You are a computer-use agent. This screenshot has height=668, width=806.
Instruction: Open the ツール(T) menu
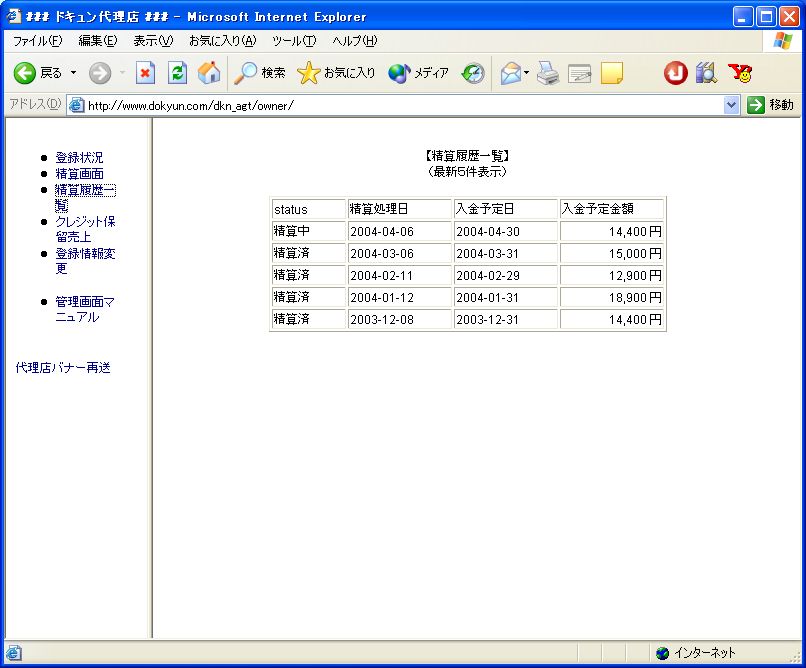(x=294, y=41)
